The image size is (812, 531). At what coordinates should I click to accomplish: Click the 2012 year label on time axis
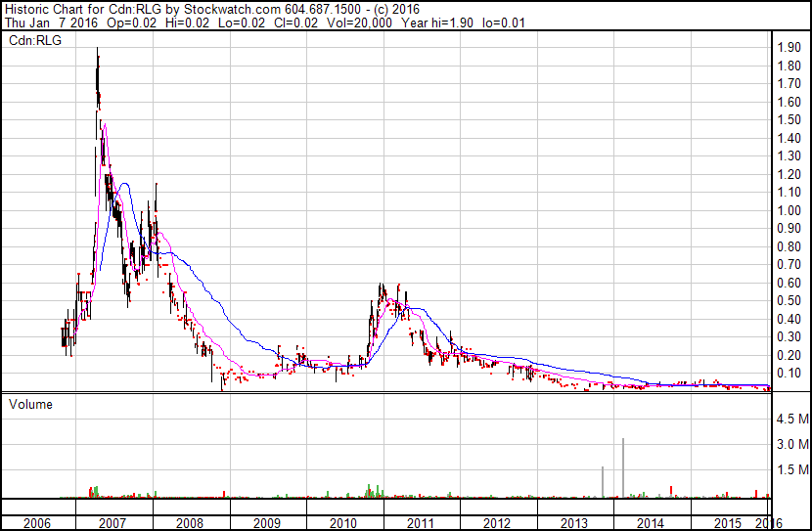coord(497,523)
